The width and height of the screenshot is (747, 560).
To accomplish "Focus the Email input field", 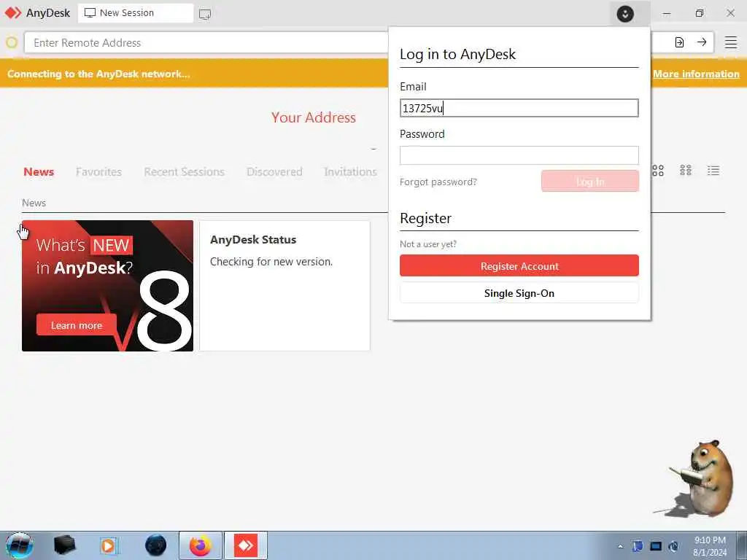I will 519,108.
